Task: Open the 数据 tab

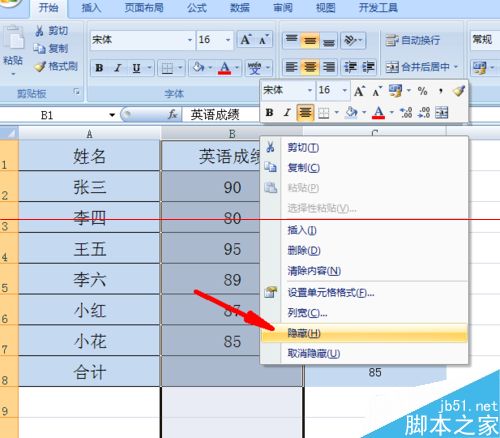Action: (x=240, y=7)
